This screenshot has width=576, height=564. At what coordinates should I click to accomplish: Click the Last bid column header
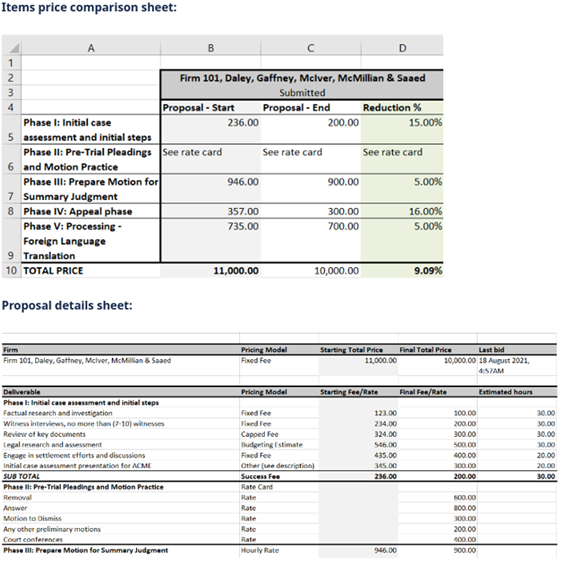tap(491, 350)
